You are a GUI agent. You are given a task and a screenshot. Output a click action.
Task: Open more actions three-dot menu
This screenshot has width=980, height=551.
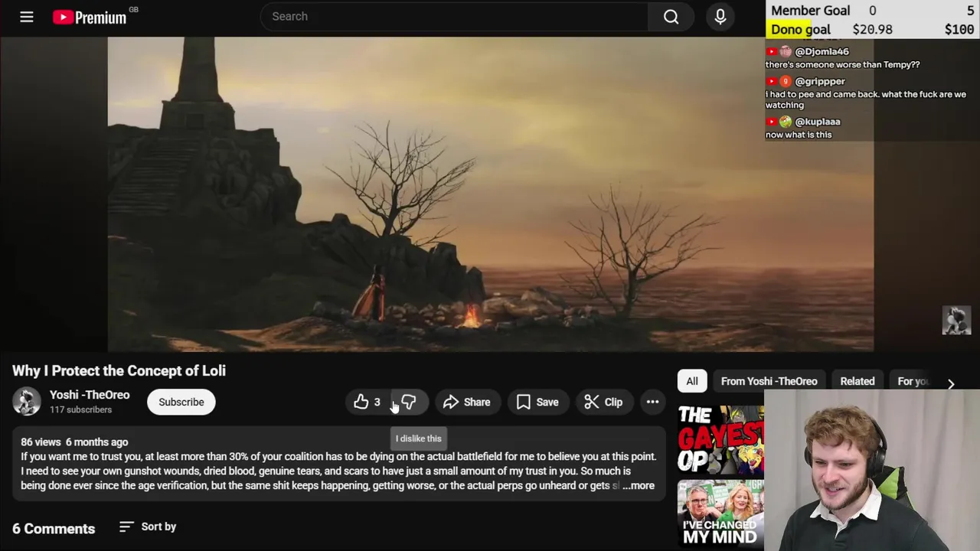click(652, 402)
